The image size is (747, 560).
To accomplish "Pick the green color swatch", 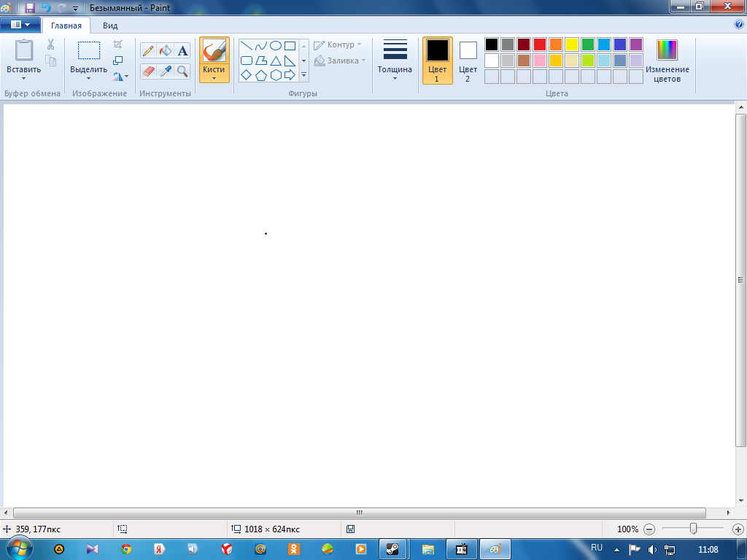I will click(588, 44).
